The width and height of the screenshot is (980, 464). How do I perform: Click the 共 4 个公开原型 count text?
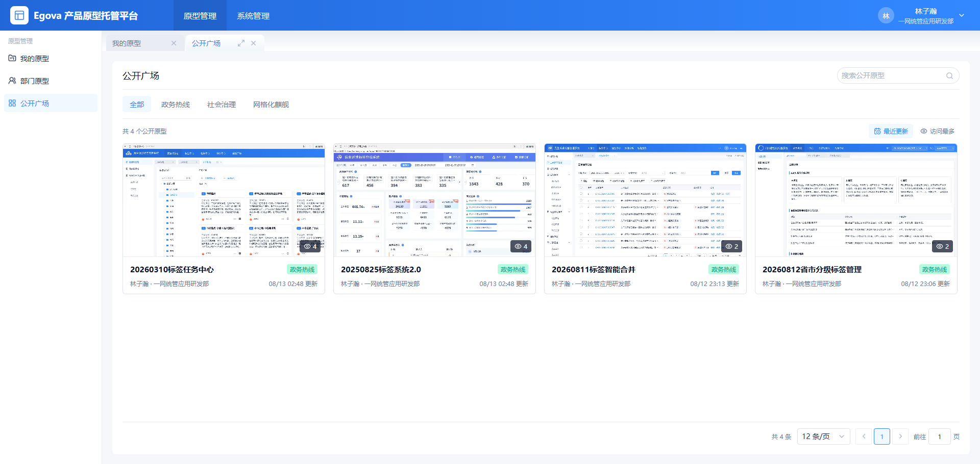(144, 131)
